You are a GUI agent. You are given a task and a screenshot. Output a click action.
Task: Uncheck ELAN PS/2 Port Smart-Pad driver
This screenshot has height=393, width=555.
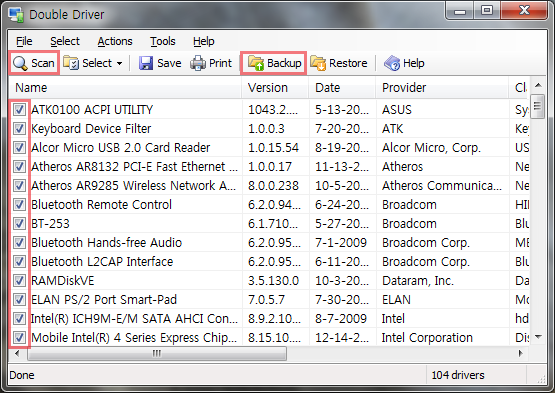tap(19, 300)
